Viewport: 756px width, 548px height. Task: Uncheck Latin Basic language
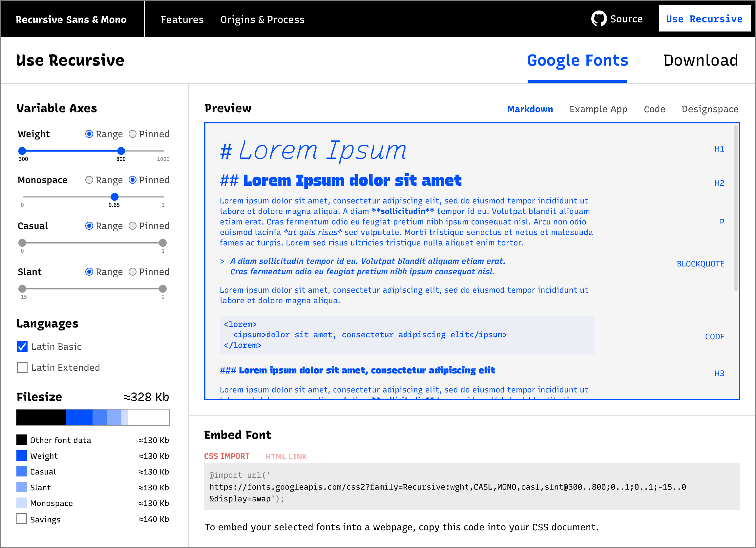pos(22,347)
